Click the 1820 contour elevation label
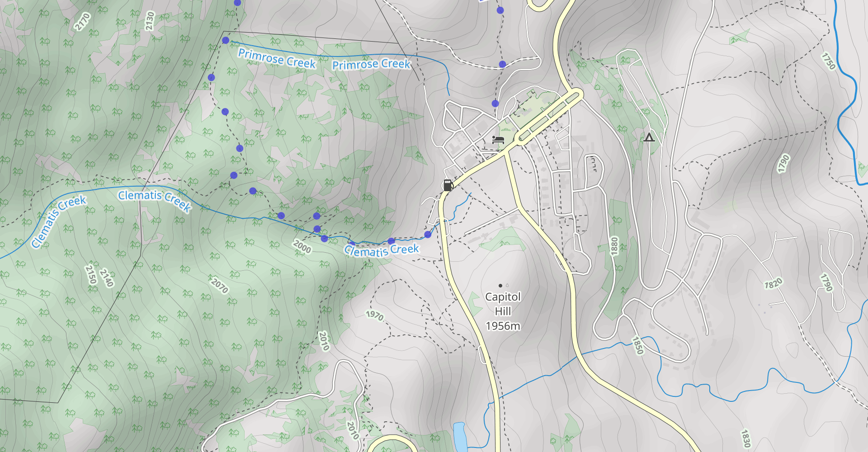The height and width of the screenshot is (452, 868). coord(773,283)
